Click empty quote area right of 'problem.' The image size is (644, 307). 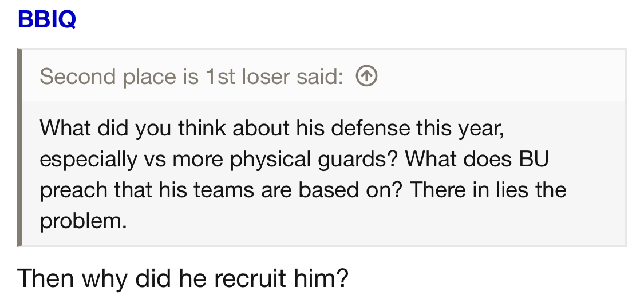click(370, 222)
